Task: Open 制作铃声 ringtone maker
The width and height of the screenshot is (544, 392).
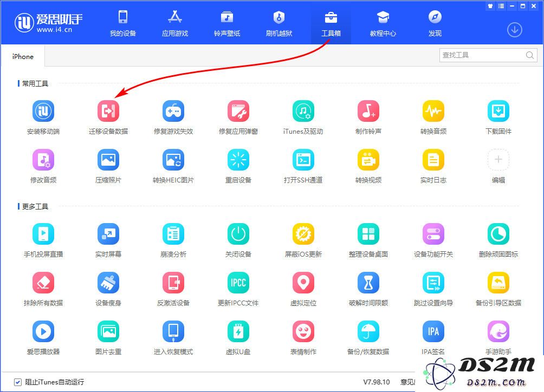Action: tap(368, 111)
